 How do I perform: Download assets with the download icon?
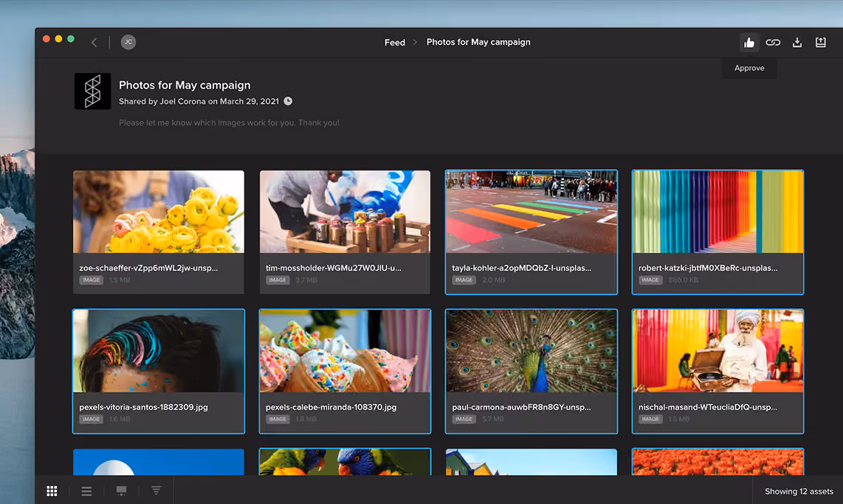click(x=796, y=43)
